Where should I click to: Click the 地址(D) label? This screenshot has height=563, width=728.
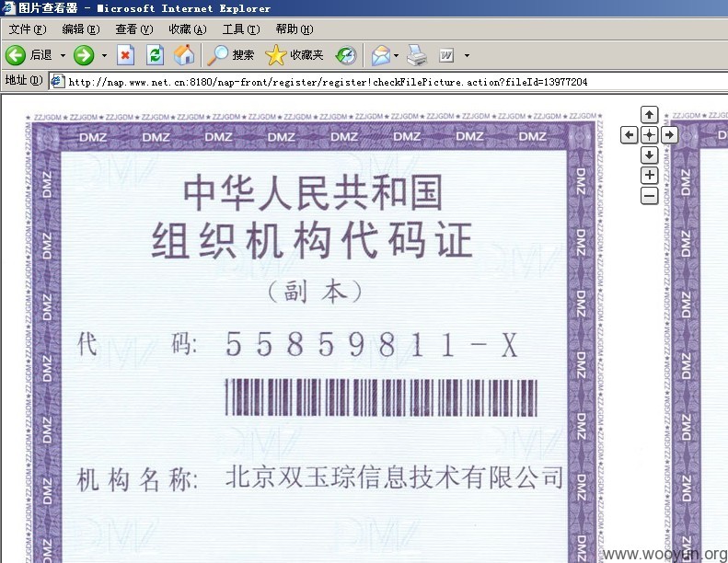(x=24, y=81)
